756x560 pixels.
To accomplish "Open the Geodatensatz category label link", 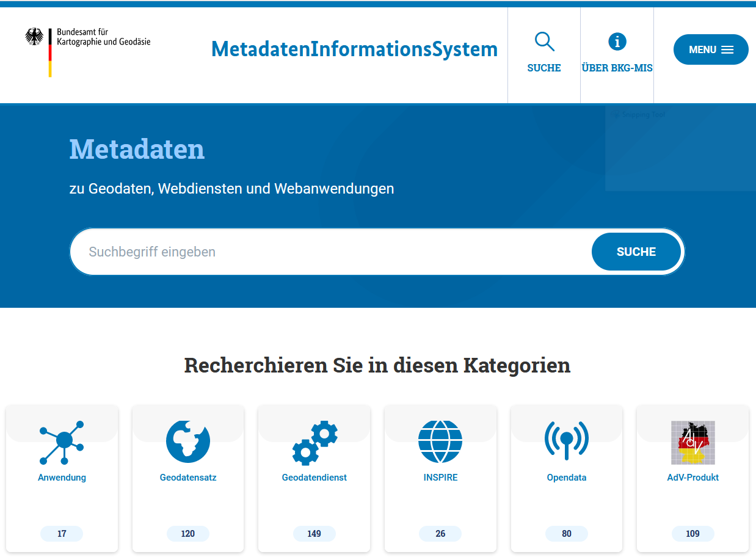I will click(x=188, y=478).
